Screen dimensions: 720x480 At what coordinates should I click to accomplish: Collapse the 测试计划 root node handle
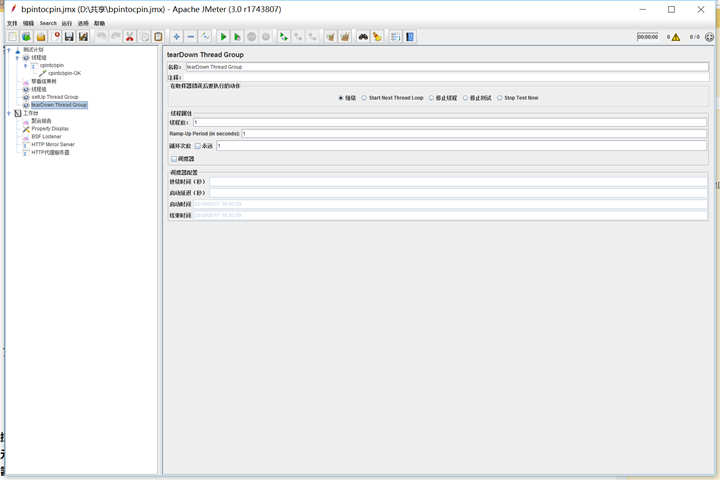9,50
